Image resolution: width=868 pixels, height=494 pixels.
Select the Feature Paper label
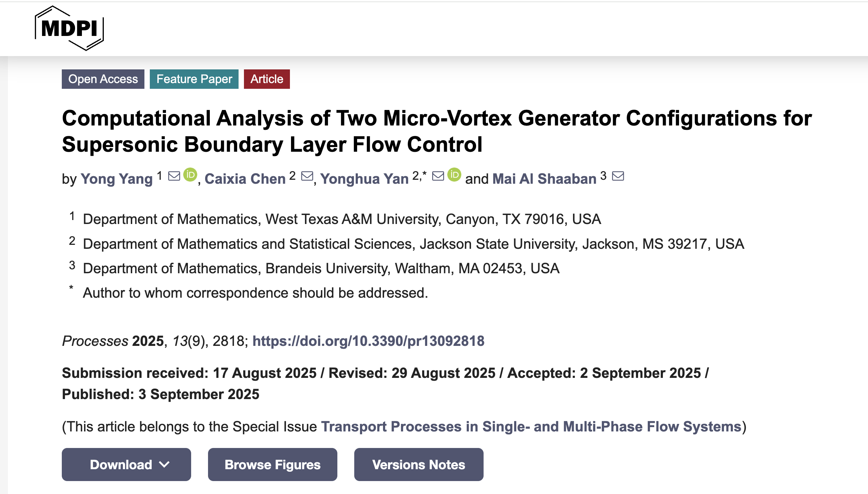tap(194, 79)
